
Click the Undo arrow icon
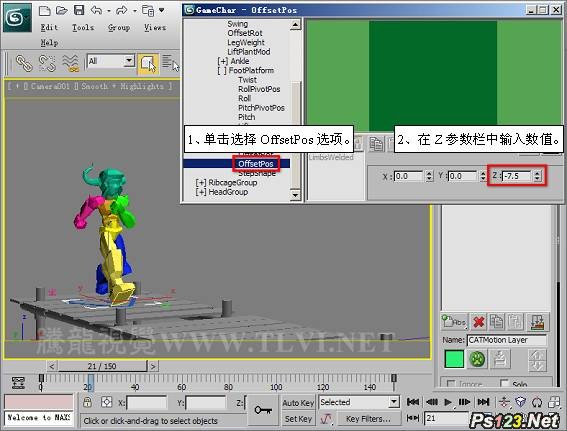[96, 10]
